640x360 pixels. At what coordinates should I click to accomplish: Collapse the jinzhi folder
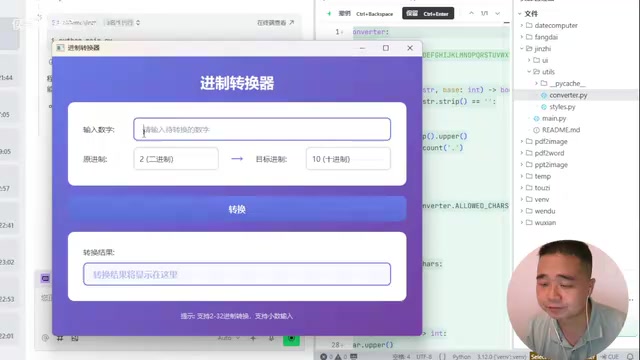click(x=522, y=49)
